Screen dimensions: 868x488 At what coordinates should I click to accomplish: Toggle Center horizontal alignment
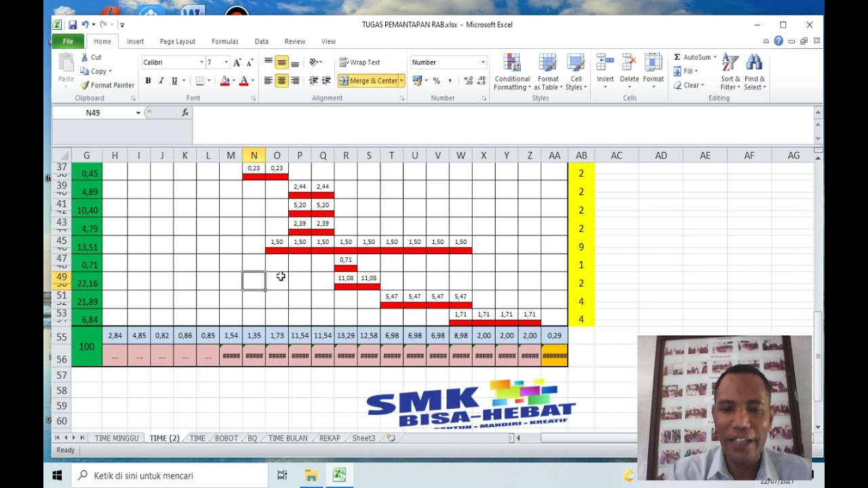coord(281,81)
